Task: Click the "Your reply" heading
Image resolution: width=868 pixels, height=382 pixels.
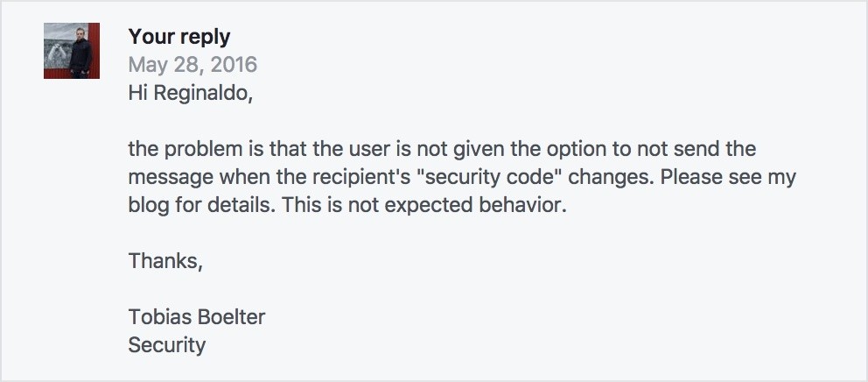Action: [x=179, y=37]
